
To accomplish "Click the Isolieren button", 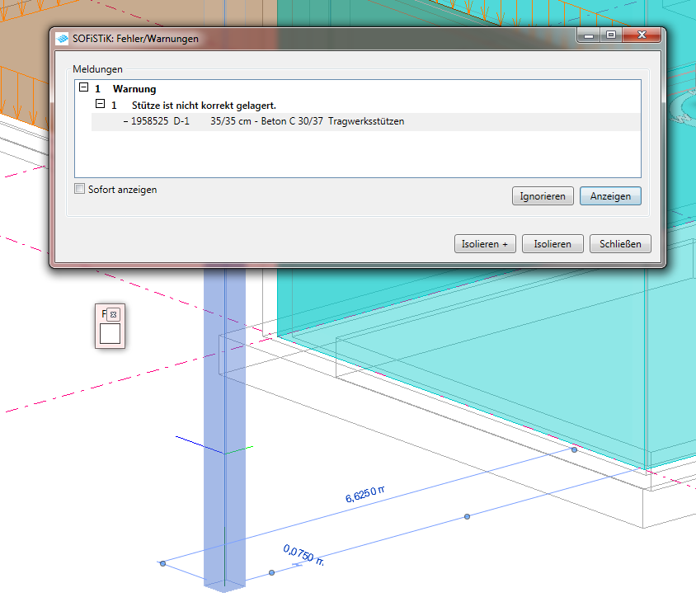I will point(553,244).
